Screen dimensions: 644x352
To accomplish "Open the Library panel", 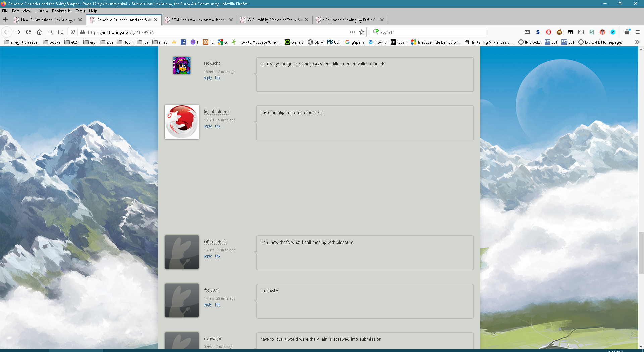I will tap(50, 32).
